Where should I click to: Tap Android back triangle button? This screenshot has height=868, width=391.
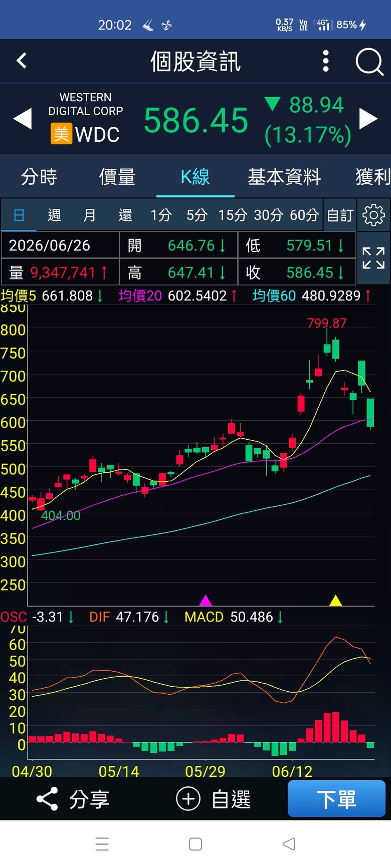tap(289, 844)
